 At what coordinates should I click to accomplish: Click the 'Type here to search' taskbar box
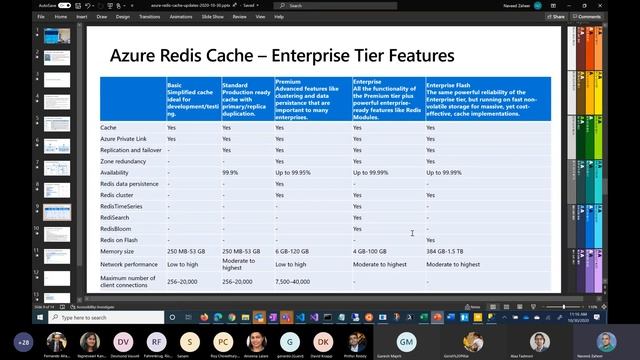point(106,318)
